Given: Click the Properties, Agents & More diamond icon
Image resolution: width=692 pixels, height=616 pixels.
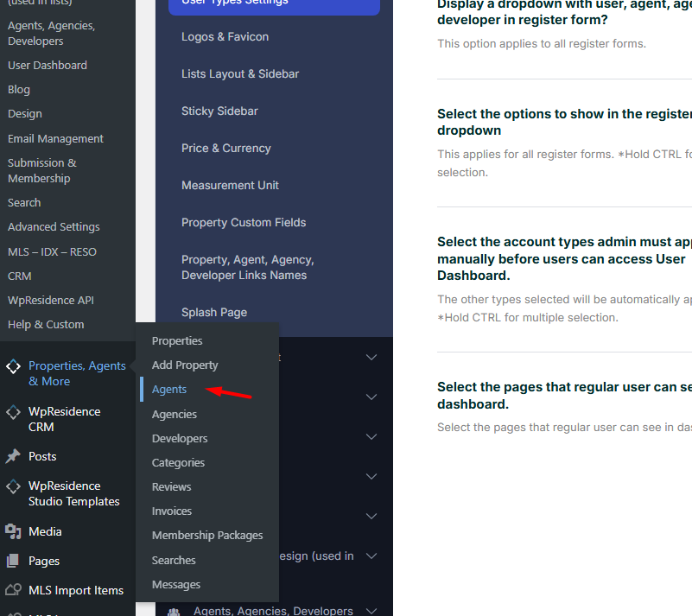Looking at the screenshot, I should tap(13, 366).
